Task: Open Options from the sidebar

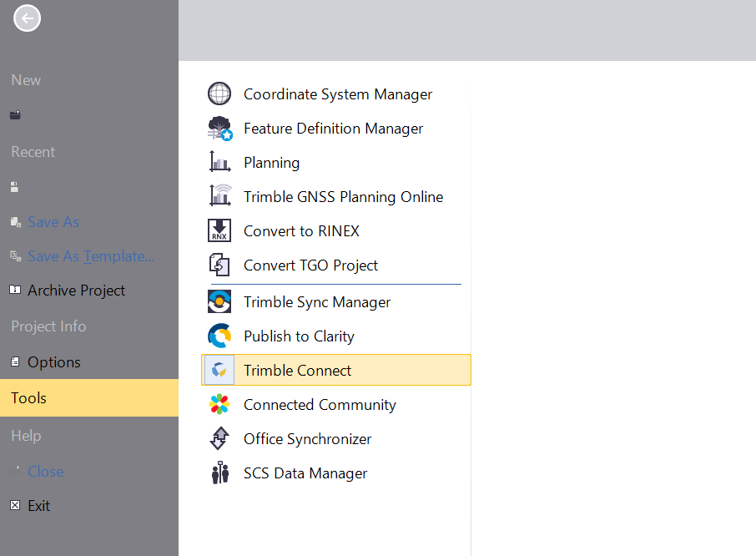Action: 53,362
